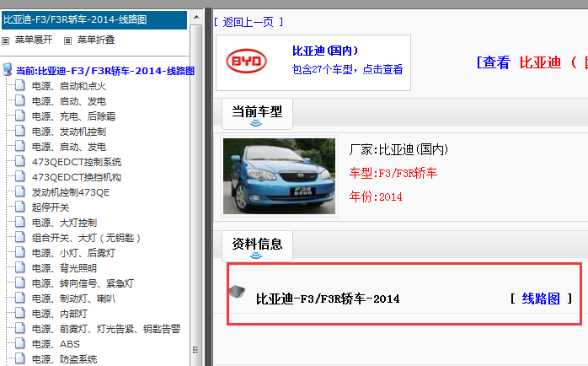588x366 pixels.
Task: Expand the menu with 菜单展开
Action: 34,40
